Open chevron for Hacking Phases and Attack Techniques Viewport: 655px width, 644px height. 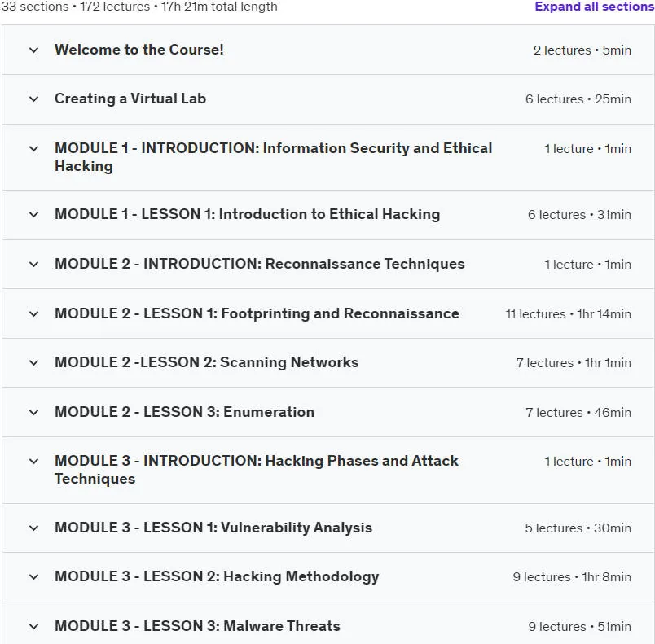pos(34,461)
